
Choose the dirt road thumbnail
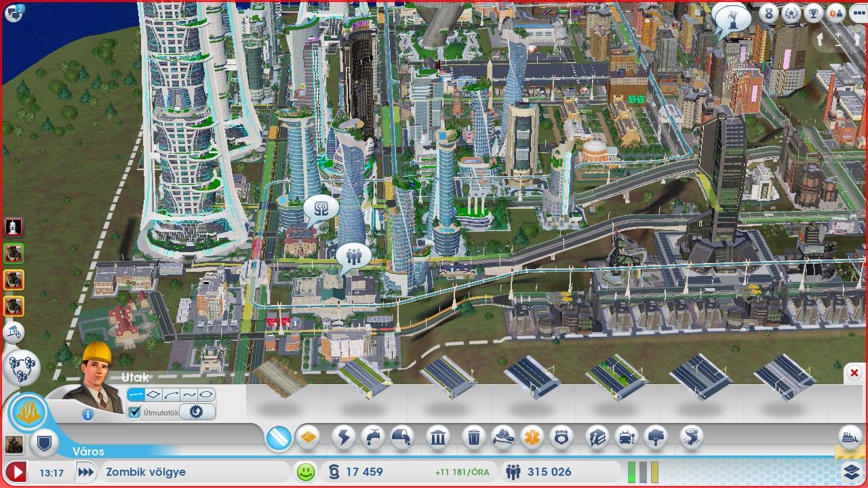[281, 378]
